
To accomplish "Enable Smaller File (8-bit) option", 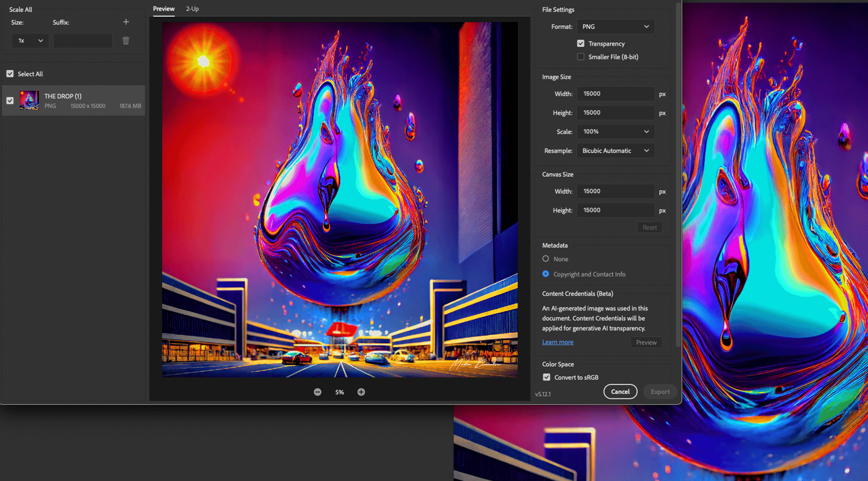I will [580, 57].
